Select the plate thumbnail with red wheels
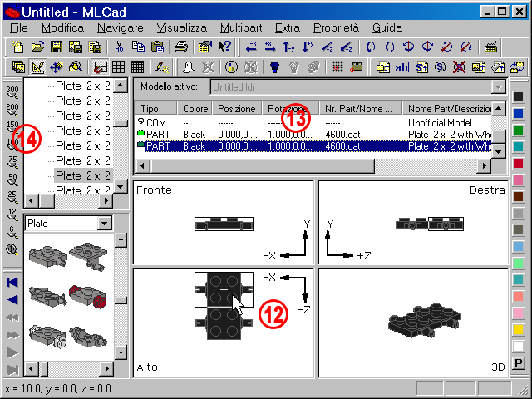Viewport: 532px width, 399px height. [x=88, y=297]
